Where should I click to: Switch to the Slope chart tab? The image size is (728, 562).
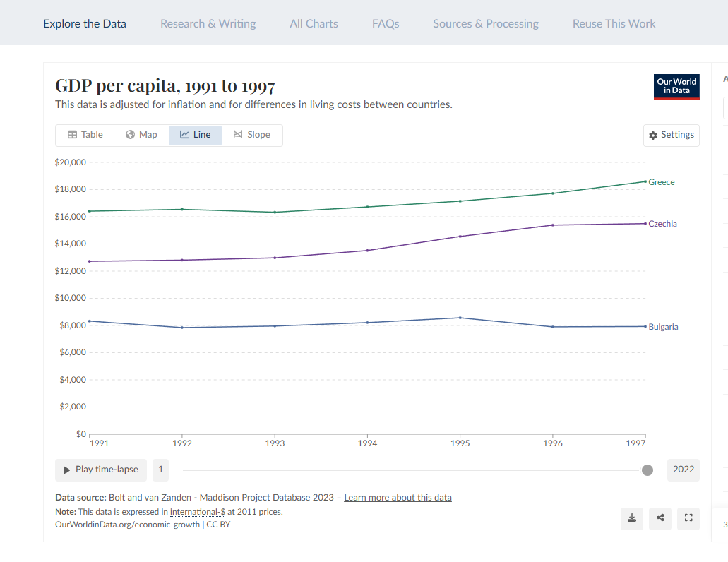coord(251,135)
